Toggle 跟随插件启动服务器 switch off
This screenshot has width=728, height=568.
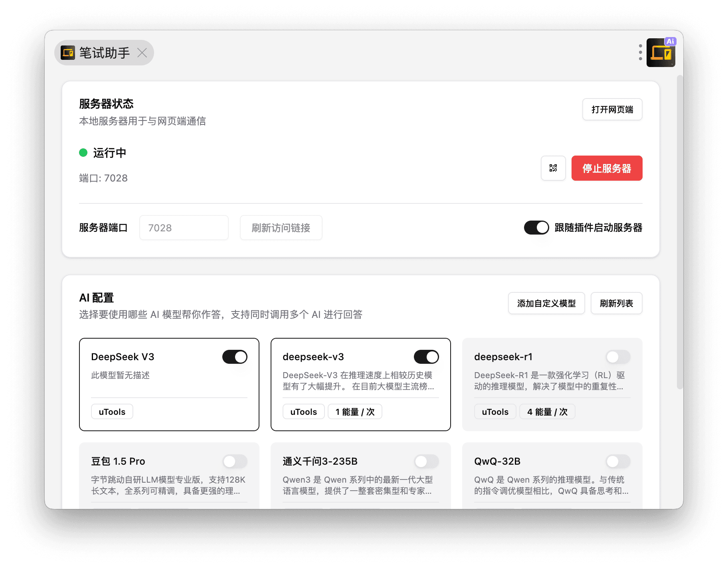click(x=536, y=227)
